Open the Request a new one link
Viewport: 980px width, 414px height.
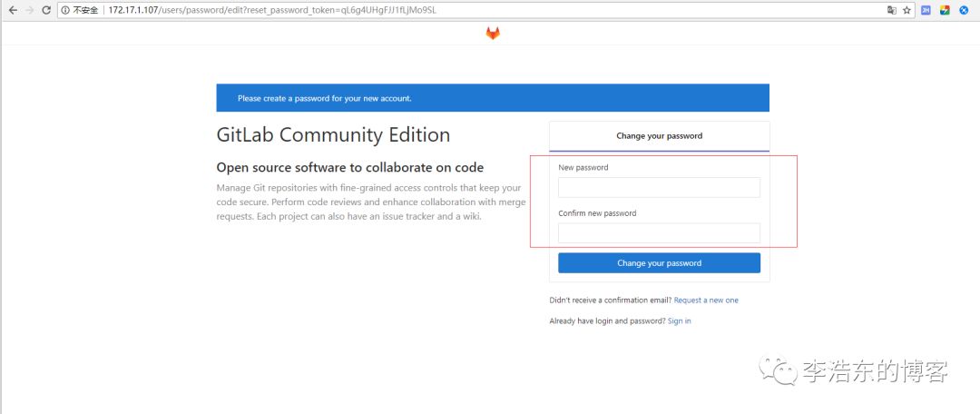point(706,301)
